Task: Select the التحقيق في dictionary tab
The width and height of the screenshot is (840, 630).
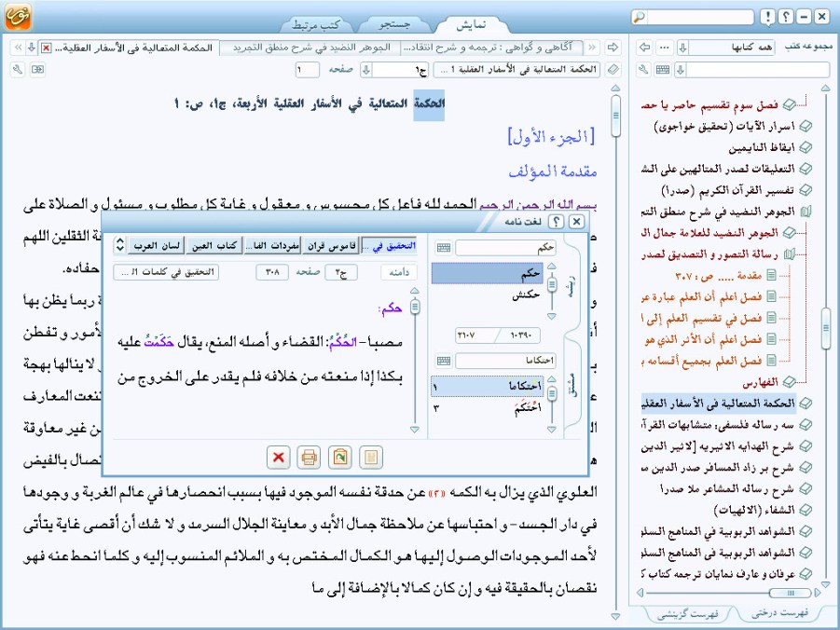Action: (x=390, y=246)
